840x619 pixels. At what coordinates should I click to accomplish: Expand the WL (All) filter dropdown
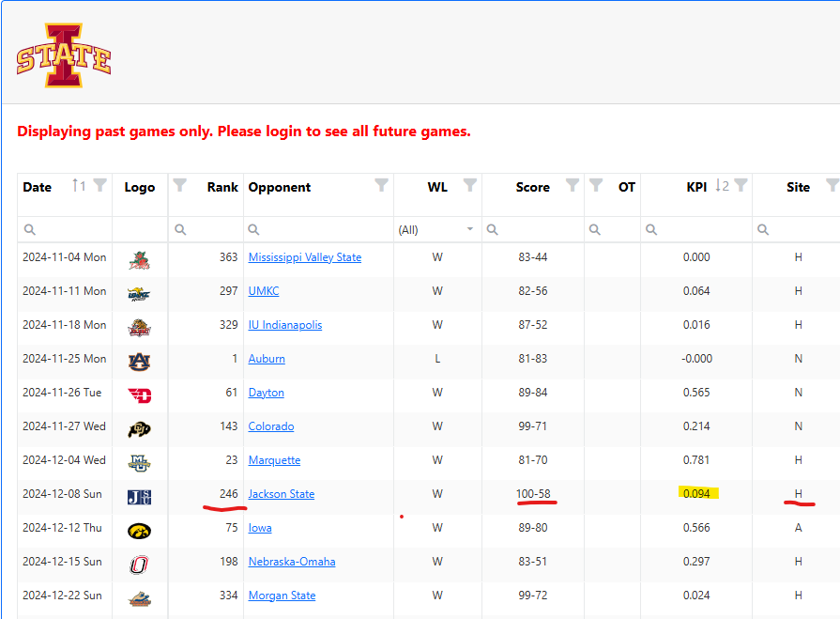coord(470,229)
